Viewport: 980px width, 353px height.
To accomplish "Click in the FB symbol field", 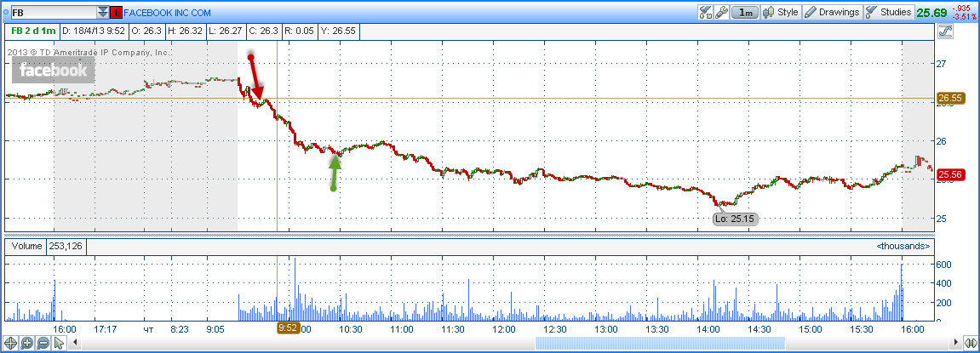I will pyautogui.click(x=53, y=13).
